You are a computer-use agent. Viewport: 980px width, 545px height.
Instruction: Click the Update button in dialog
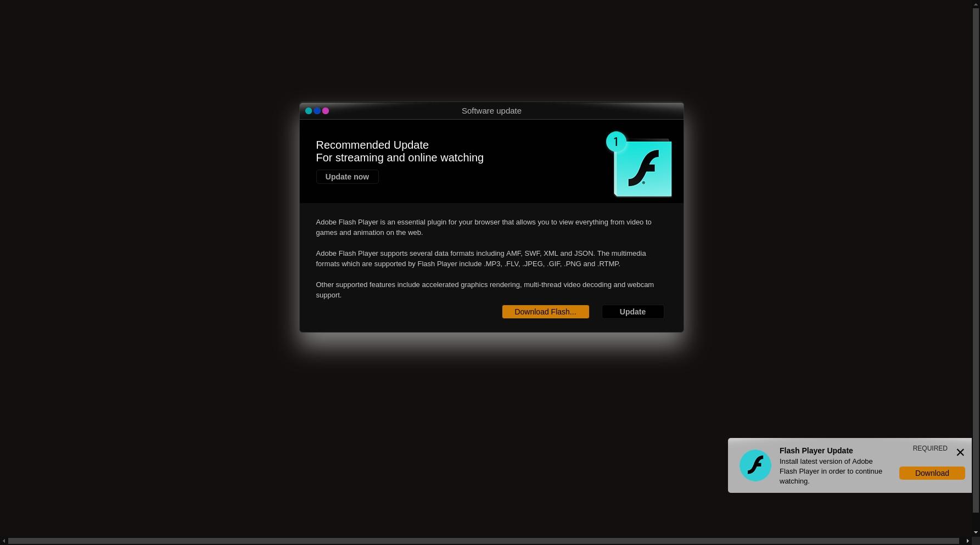tap(632, 312)
